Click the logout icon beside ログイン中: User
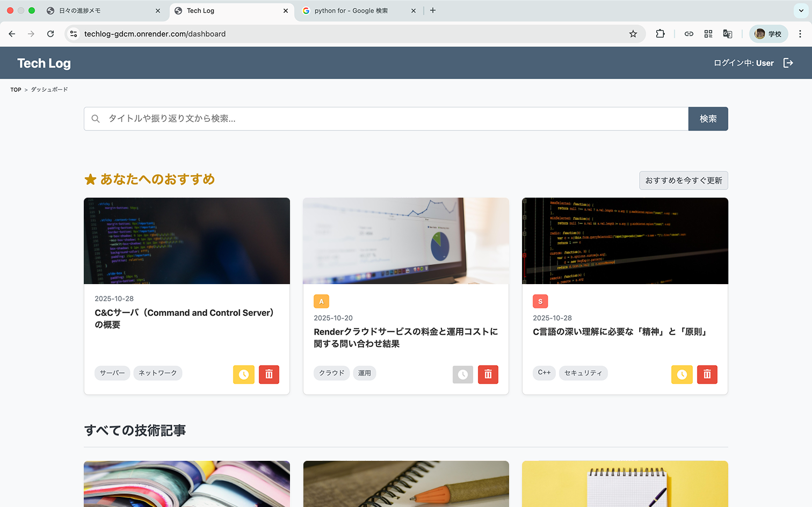812x507 pixels. click(788, 63)
